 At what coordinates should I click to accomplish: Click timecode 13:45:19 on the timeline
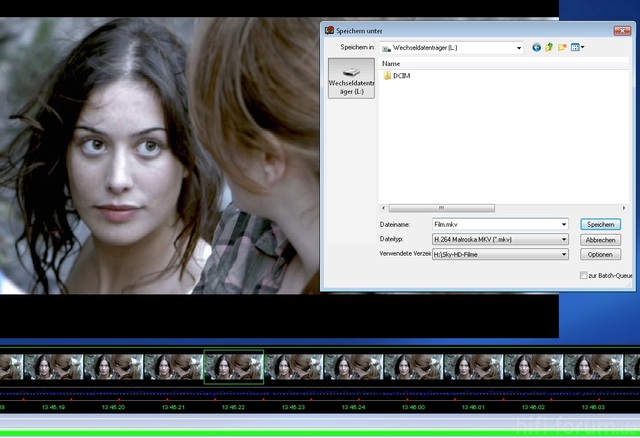(53, 407)
